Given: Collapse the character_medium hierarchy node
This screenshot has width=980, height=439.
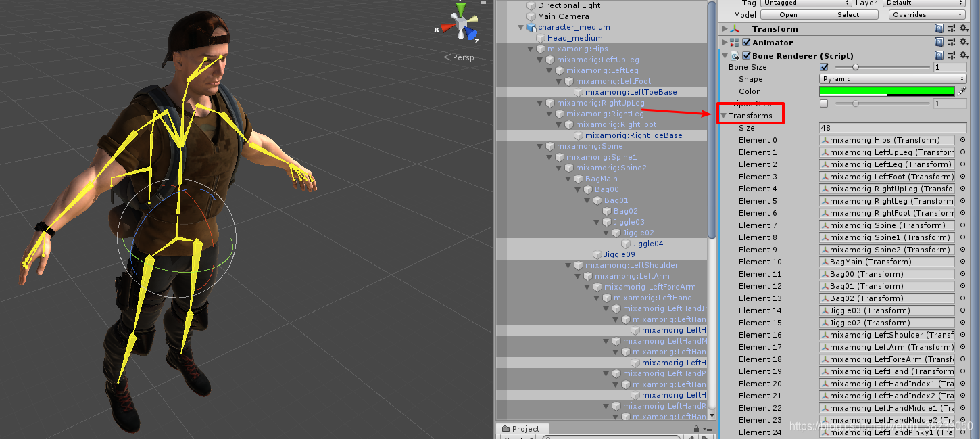Looking at the screenshot, I should tap(521, 27).
